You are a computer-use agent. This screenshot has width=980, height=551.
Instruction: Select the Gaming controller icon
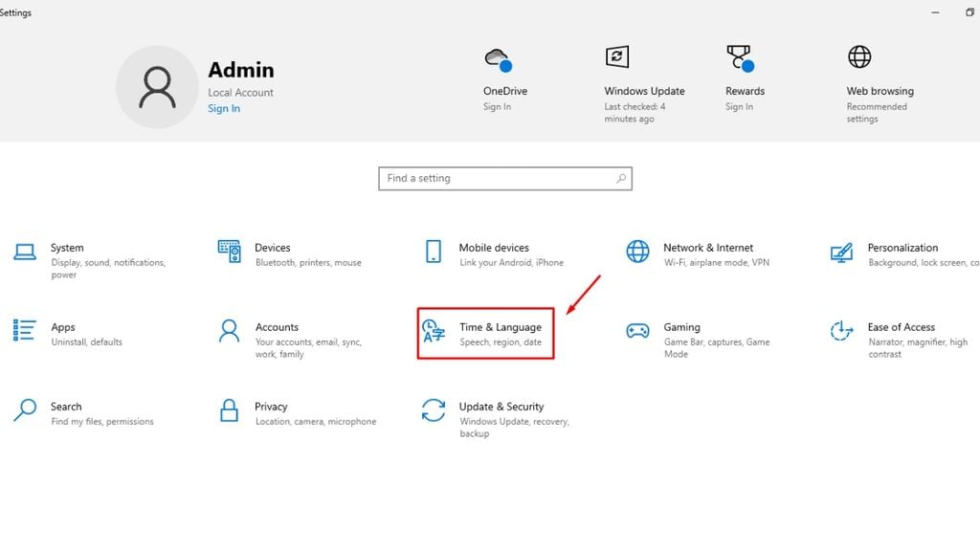pos(637,331)
